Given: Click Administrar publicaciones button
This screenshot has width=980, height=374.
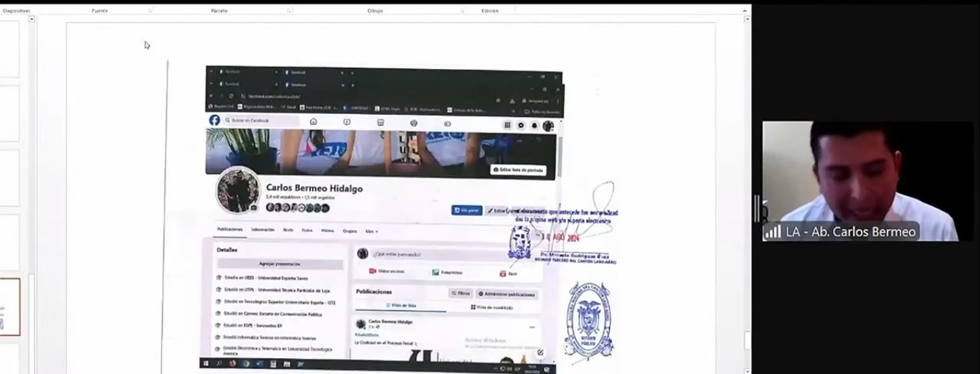Looking at the screenshot, I should pos(507,294).
